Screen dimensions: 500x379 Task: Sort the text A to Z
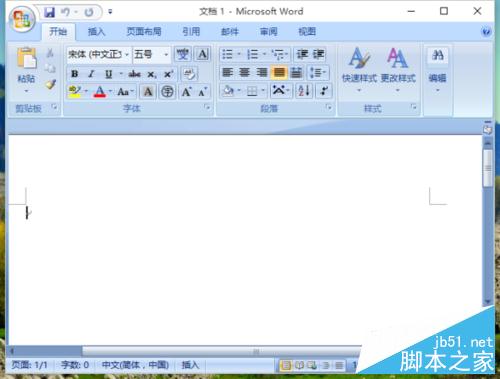coord(304,90)
